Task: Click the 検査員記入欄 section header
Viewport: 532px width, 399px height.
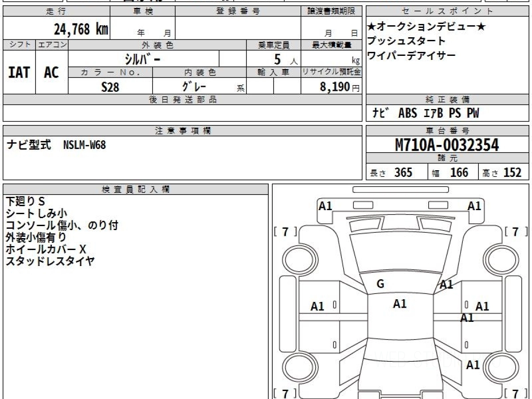Action: [136, 189]
